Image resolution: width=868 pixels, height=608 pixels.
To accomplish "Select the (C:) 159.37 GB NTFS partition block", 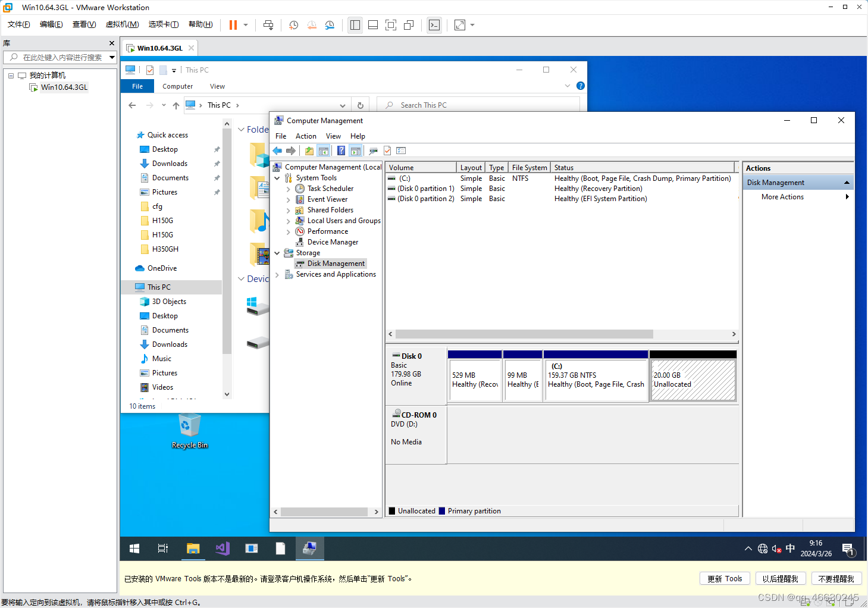I will 596,376.
